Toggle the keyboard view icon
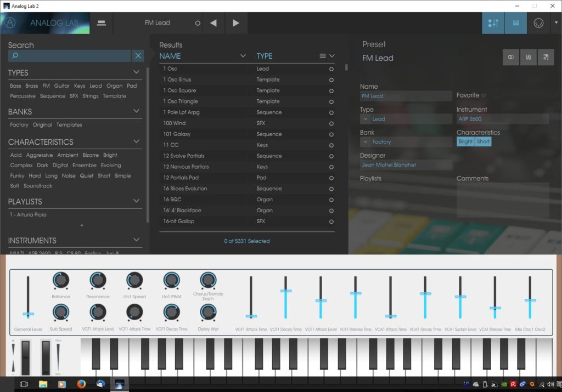Screen dimensions: 562x392 (x=516, y=23)
